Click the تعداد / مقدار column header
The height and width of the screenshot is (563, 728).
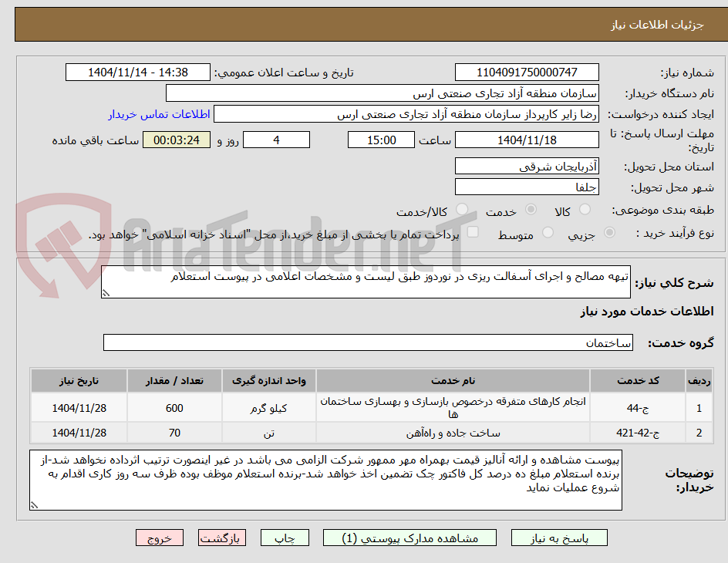[174, 380]
